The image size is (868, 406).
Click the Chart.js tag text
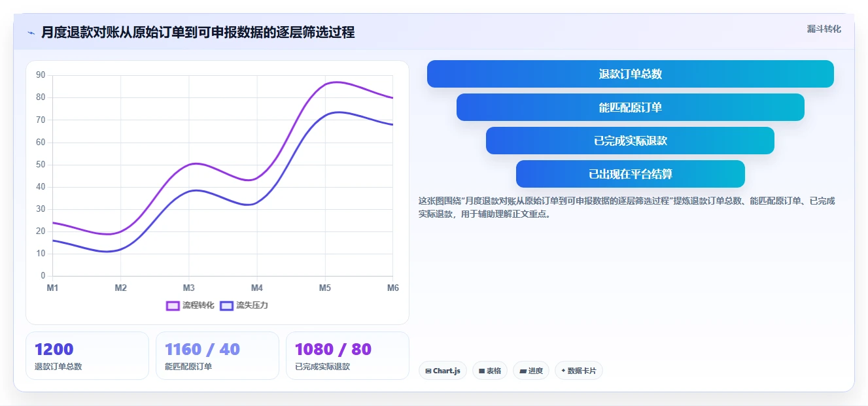[x=447, y=371]
